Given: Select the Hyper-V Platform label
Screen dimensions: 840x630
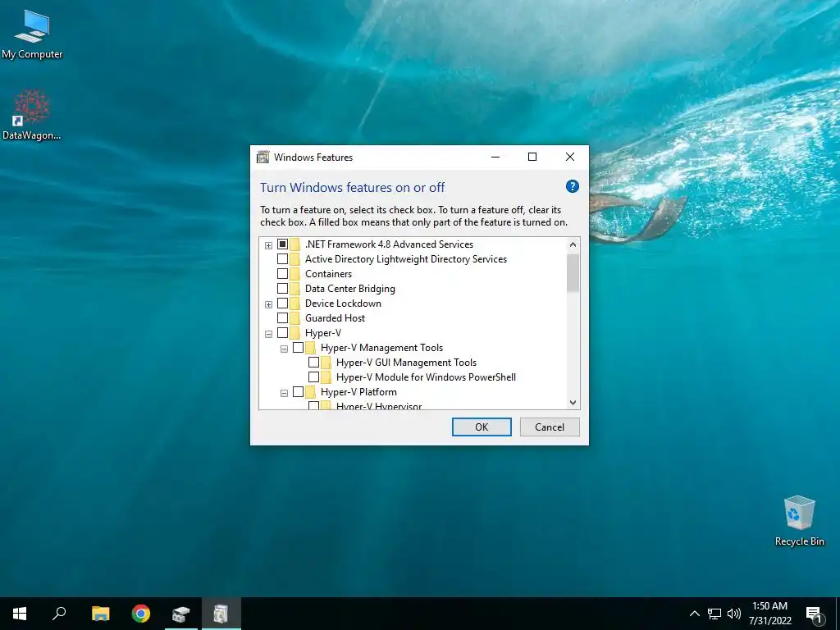Looking at the screenshot, I should click(358, 392).
